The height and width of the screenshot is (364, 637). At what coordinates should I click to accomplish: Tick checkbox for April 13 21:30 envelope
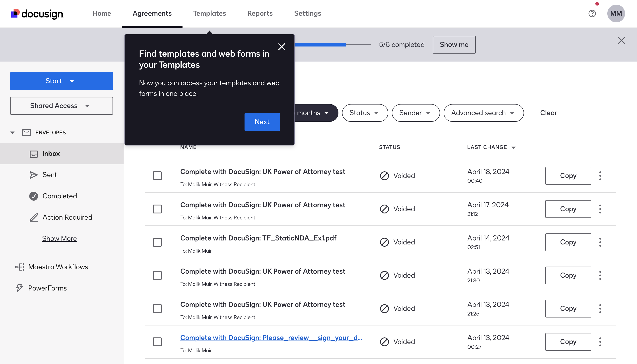coord(157,275)
